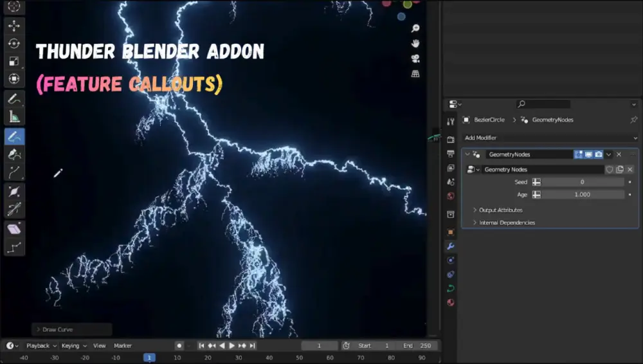The width and height of the screenshot is (643, 364).
Task: Select the Tilt tool
Action: (x=14, y=209)
